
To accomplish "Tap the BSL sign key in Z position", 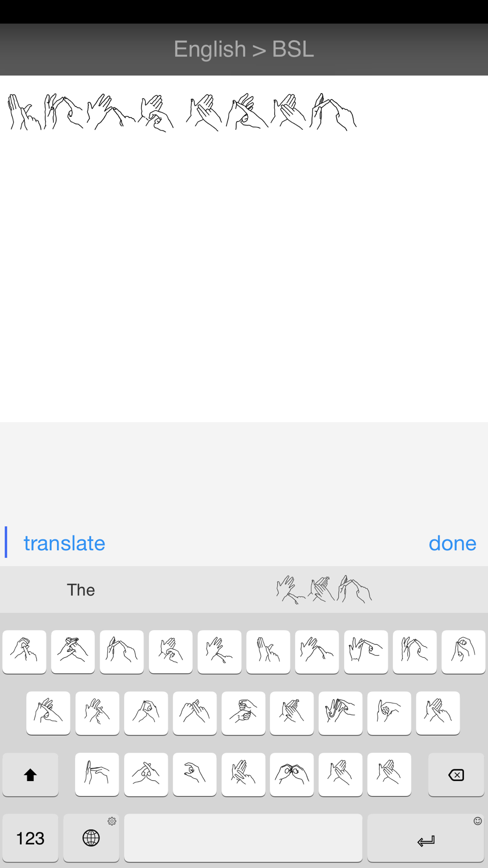I will click(x=97, y=774).
